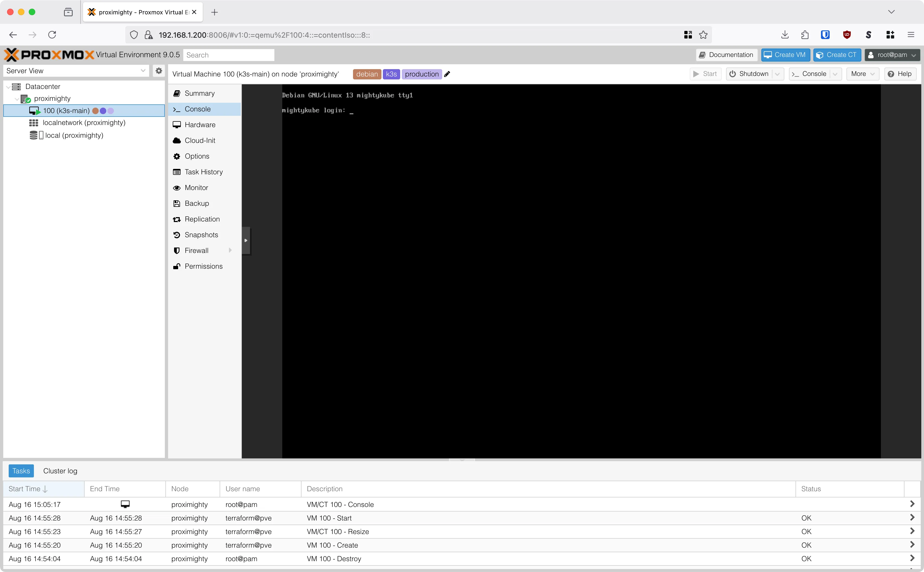Open the More actions dropdown
The width and height of the screenshot is (924, 572).
863,74
